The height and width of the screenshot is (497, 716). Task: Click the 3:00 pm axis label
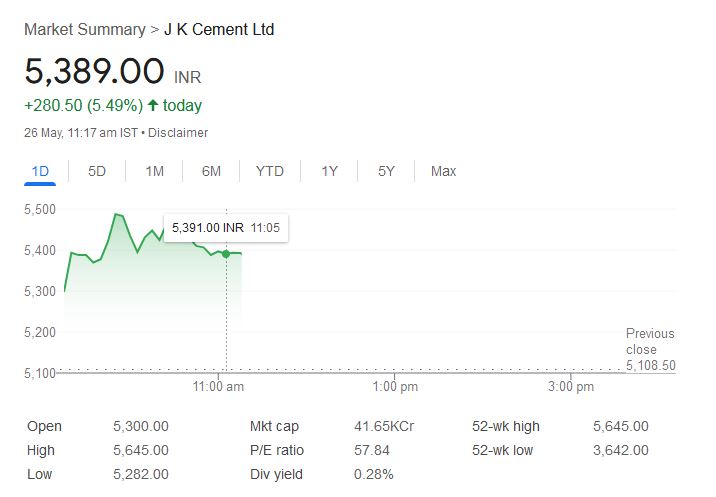click(x=571, y=387)
